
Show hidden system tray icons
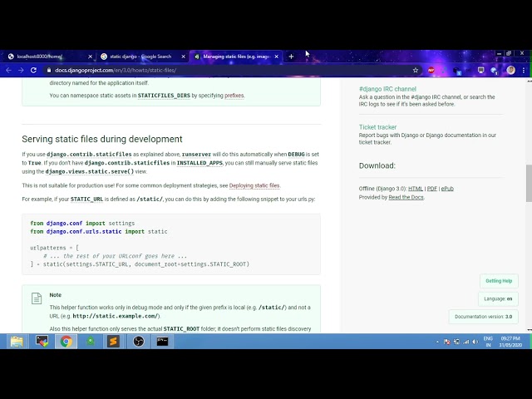[437, 342]
